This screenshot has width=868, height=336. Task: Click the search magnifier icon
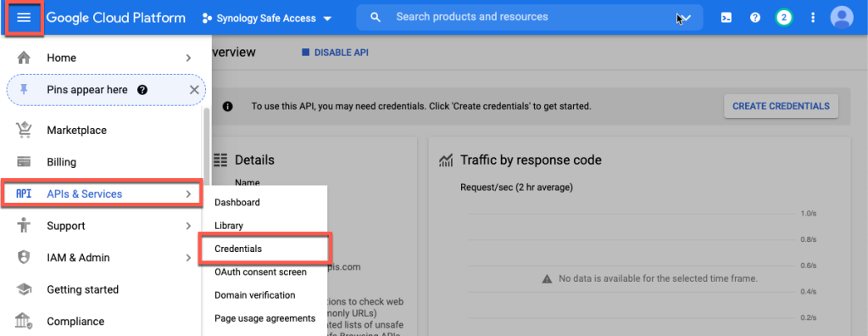pos(376,17)
